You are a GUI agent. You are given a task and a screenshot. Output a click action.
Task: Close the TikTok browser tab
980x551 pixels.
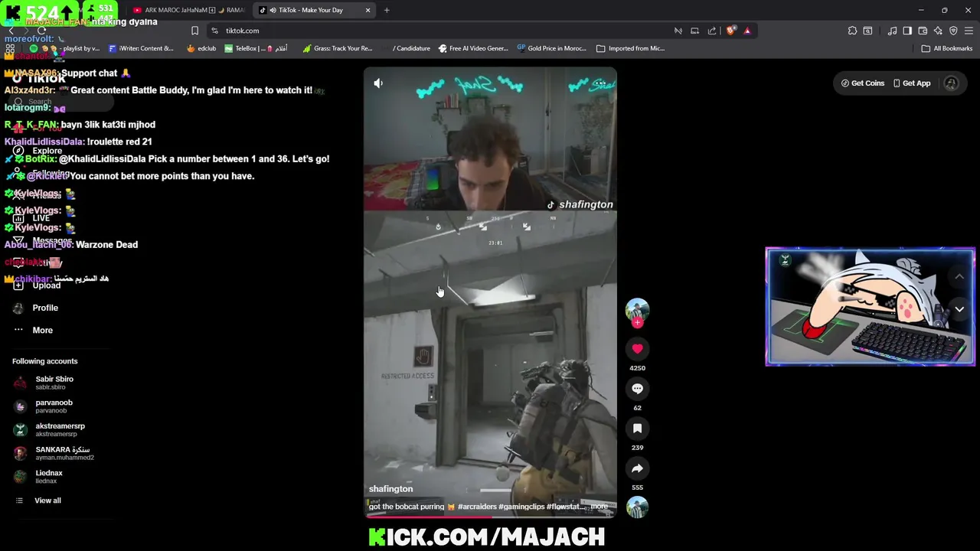pyautogui.click(x=367, y=10)
